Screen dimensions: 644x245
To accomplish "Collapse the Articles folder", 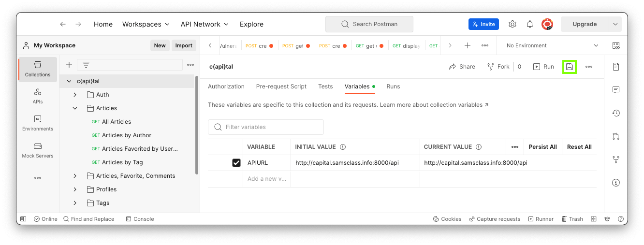I will coord(75,108).
